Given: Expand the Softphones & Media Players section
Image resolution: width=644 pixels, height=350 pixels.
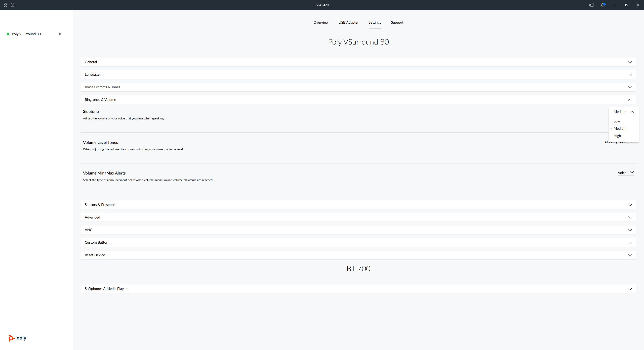Looking at the screenshot, I should tap(630, 289).
